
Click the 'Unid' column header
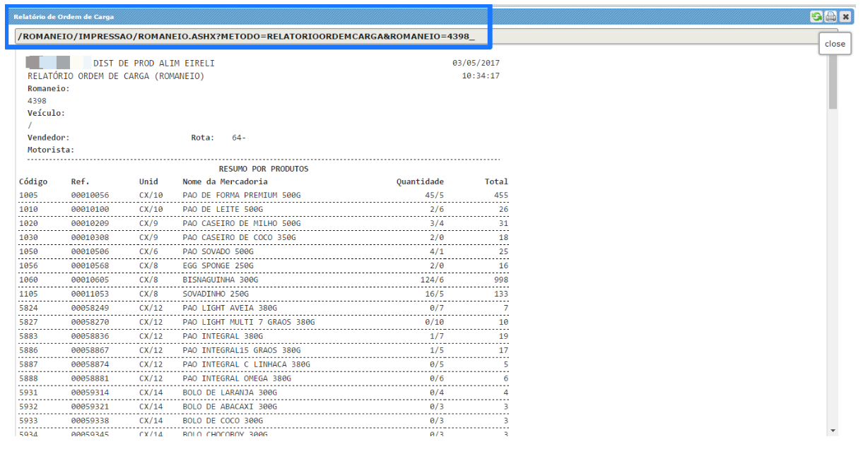point(148,181)
